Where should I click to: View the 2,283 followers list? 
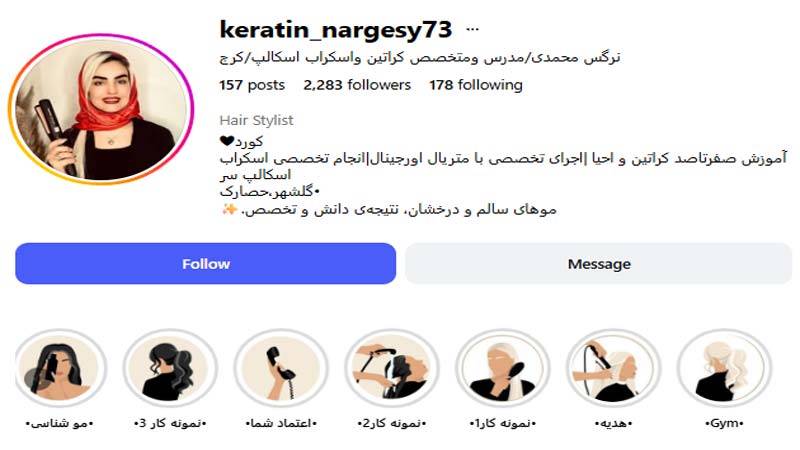(x=357, y=85)
